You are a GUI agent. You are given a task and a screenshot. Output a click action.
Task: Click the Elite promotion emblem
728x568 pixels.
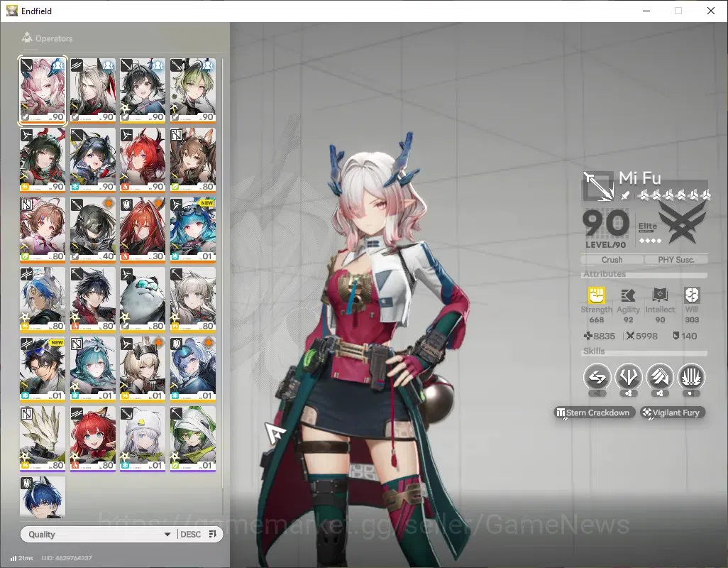pos(682,224)
